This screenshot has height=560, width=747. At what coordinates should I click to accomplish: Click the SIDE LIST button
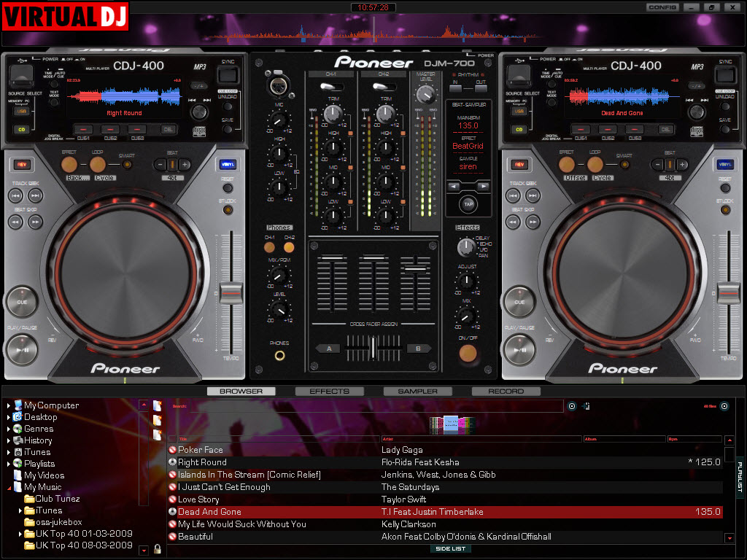click(450, 549)
